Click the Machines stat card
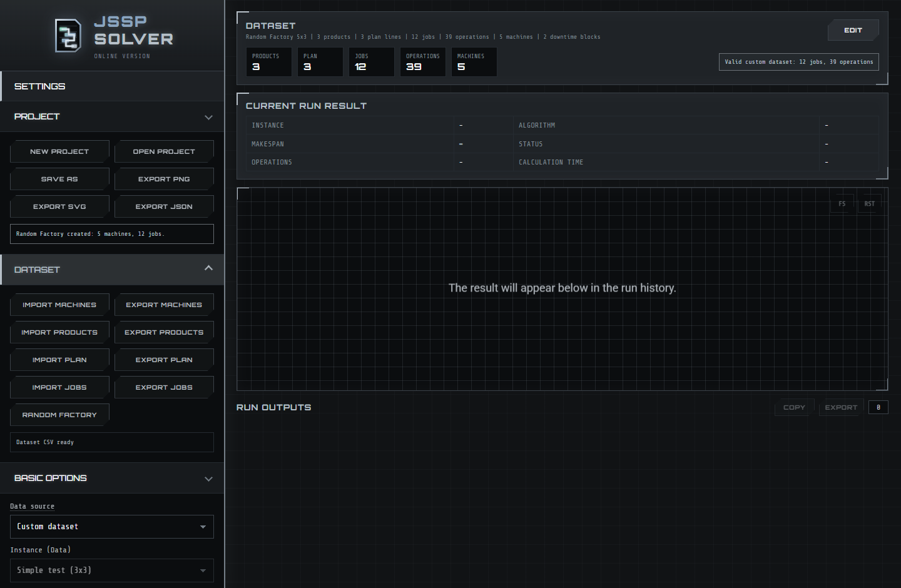Image resolution: width=901 pixels, height=588 pixels. pos(474,62)
